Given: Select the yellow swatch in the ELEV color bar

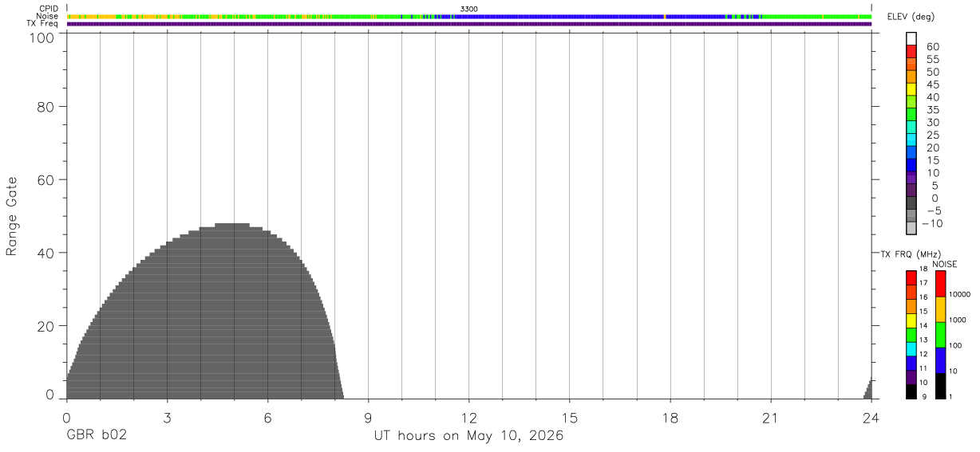Looking at the screenshot, I should click(911, 88).
